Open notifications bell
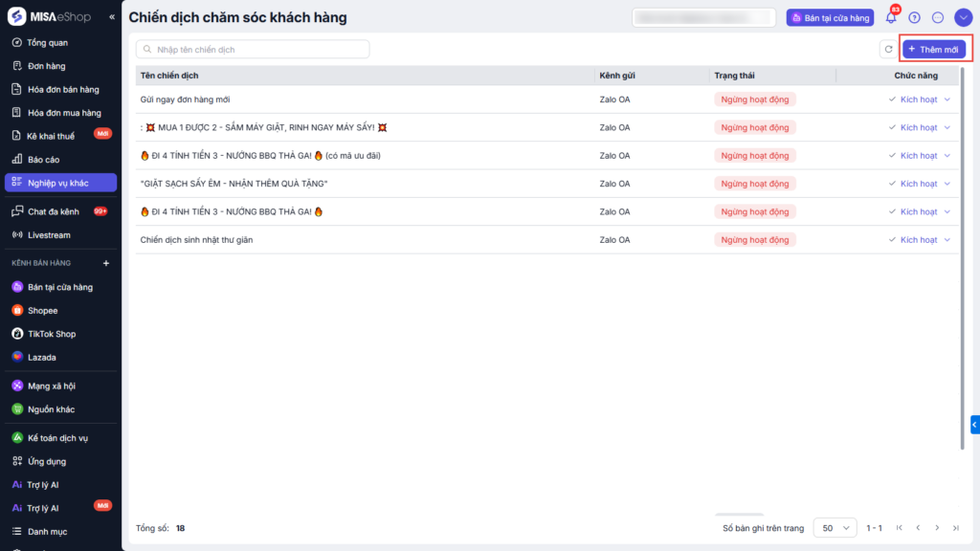This screenshot has height=551, width=980. (891, 17)
